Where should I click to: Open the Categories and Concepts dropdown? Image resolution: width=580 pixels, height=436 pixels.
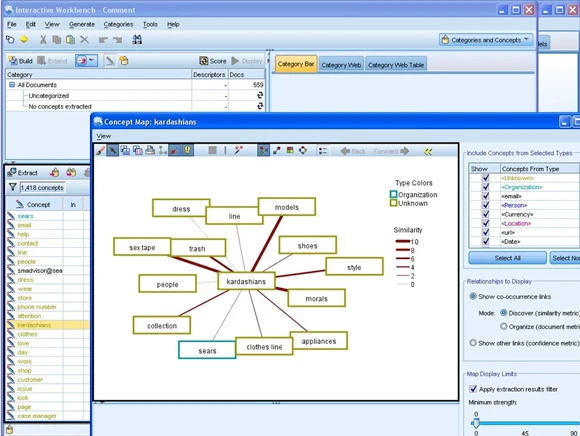click(x=486, y=40)
